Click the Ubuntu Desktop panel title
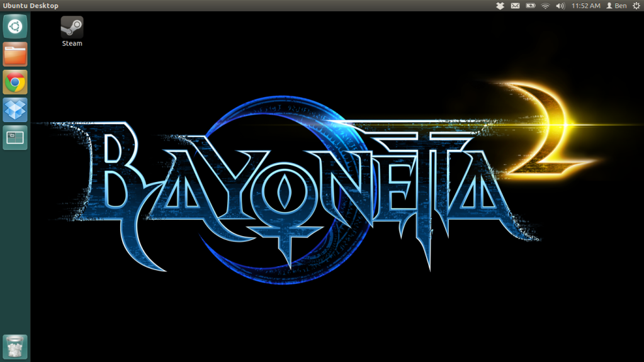The width and height of the screenshot is (644, 362). point(31,6)
